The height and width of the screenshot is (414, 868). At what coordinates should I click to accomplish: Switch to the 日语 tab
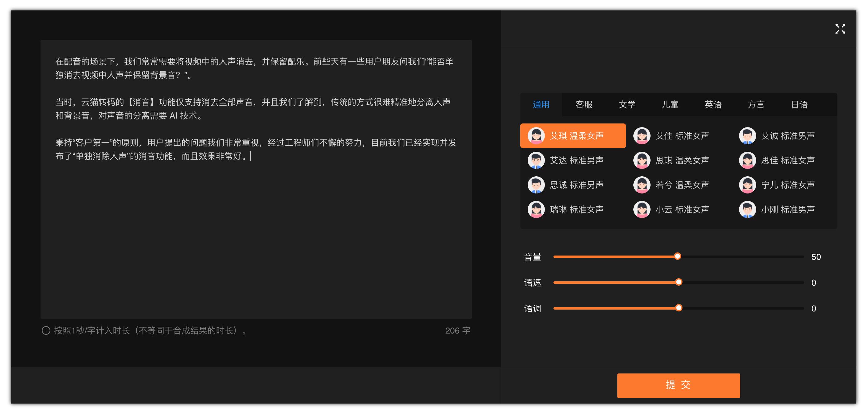tap(799, 104)
